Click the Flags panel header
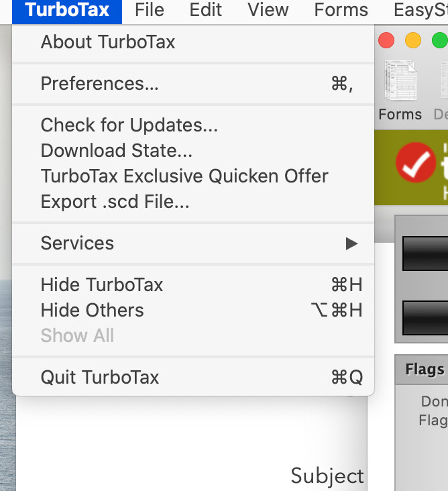 421,370
